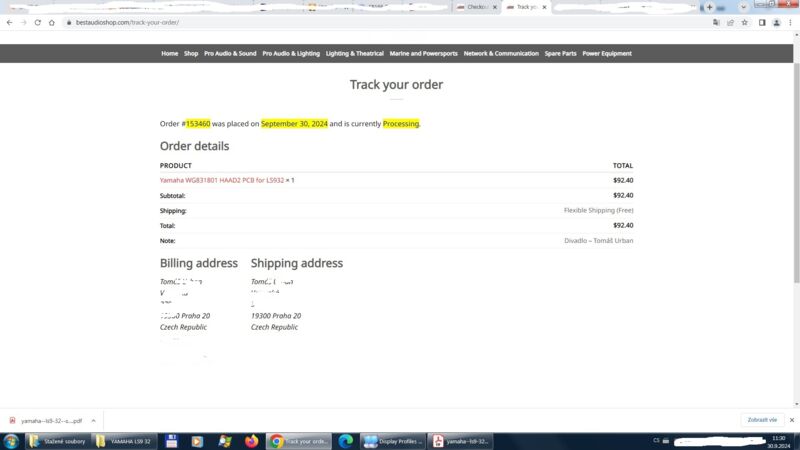Screen dimensions: 800x450
Task: Open Spare Parts menu item
Action: [560, 54]
